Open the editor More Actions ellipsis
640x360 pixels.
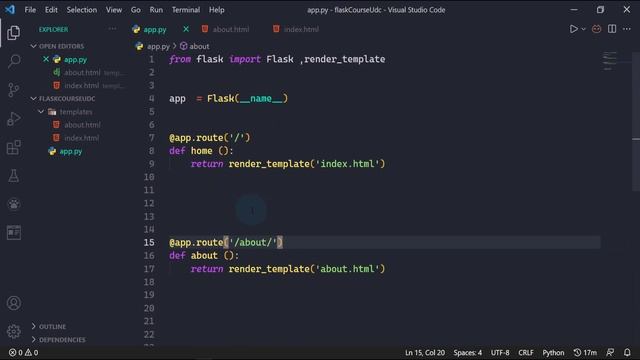pos(627,29)
